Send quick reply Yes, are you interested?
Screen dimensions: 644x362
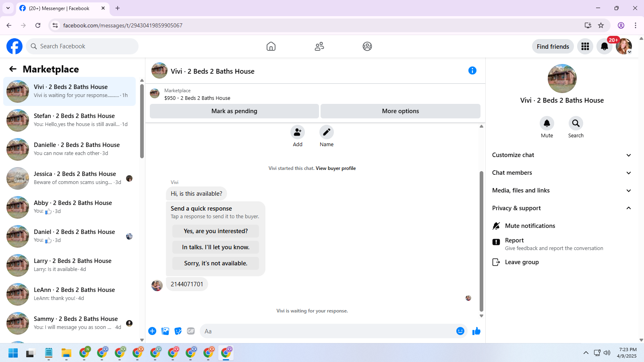click(215, 231)
